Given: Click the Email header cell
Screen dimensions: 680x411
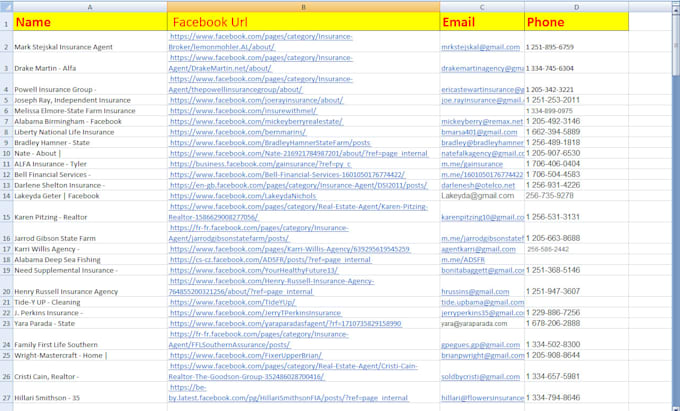Looking at the screenshot, I should click(482, 22).
